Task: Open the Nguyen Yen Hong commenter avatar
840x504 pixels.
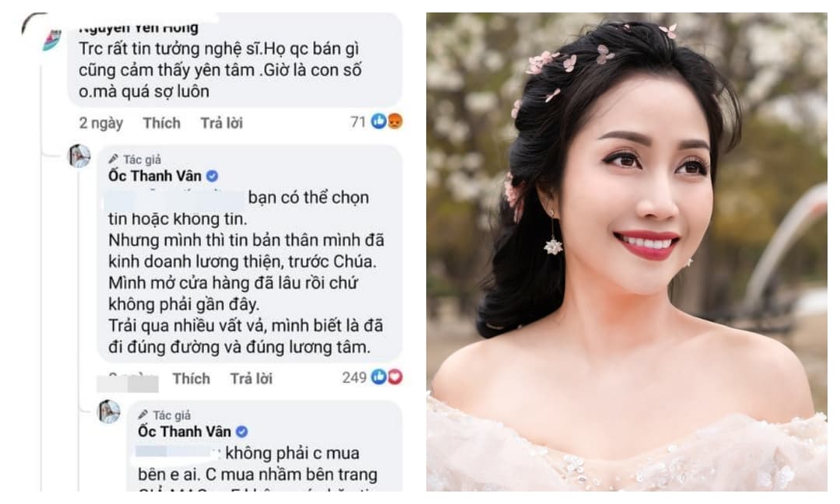Action: [51, 40]
